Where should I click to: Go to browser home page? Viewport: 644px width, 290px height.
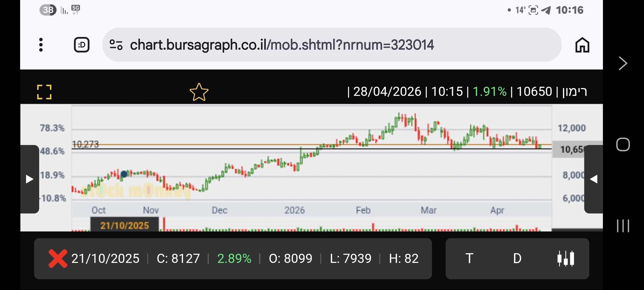[x=582, y=45]
